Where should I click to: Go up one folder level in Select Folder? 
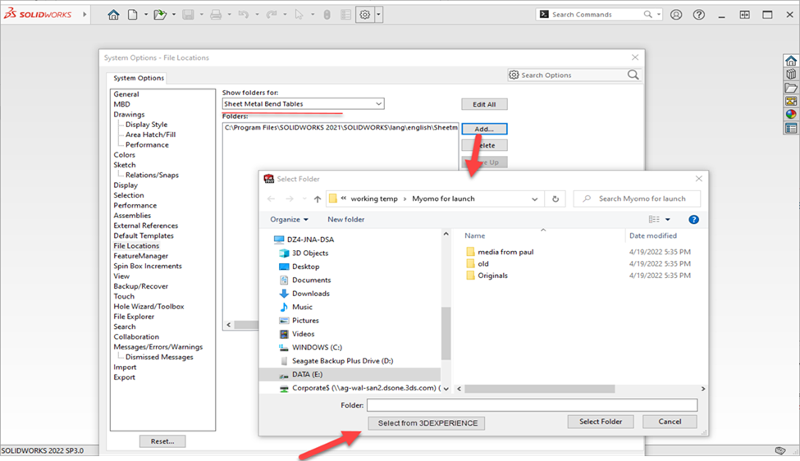click(317, 199)
